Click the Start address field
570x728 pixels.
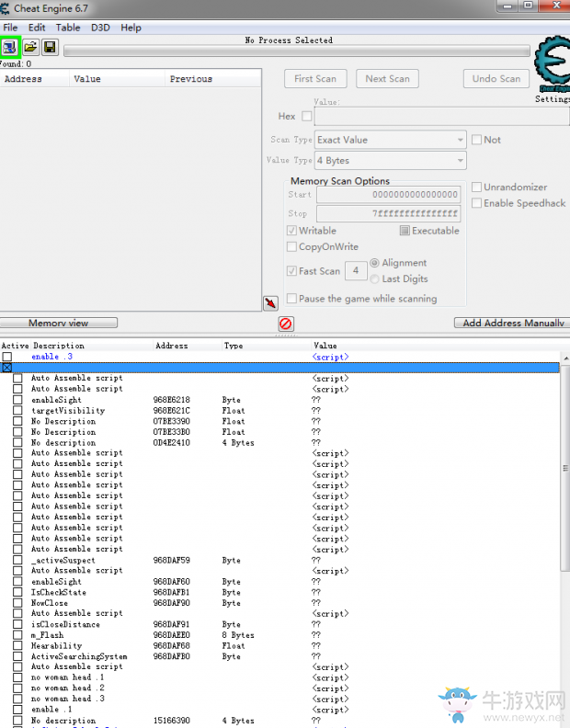click(x=388, y=195)
